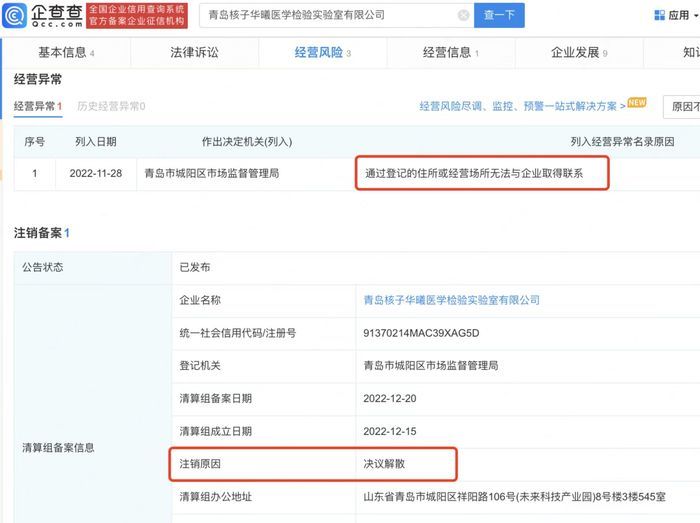Select liquidation filing date 2022-12-20
700x523 pixels.
click(x=390, y=398)
